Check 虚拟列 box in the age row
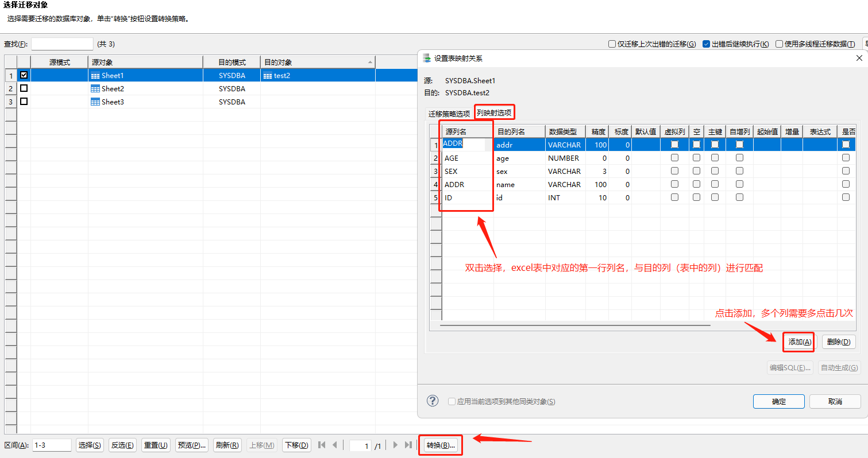Screen dimensions: 868x458 (x=675, y=158)
